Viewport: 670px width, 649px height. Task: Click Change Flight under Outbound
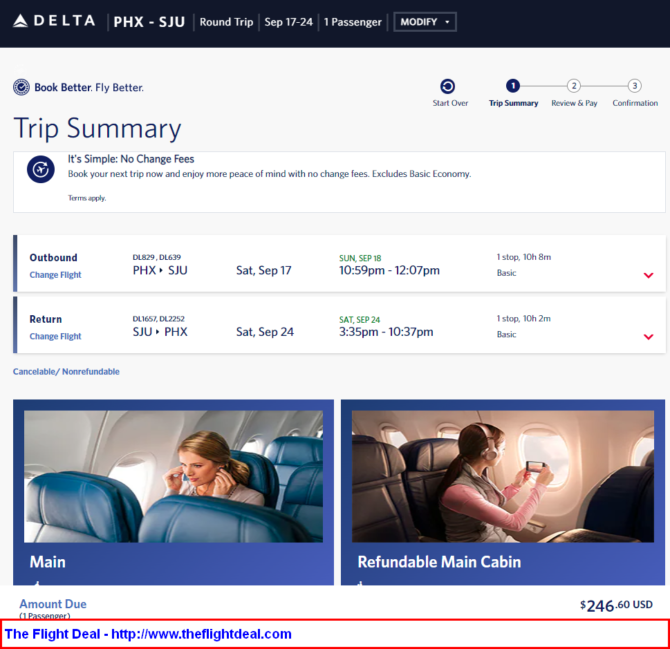55,275
